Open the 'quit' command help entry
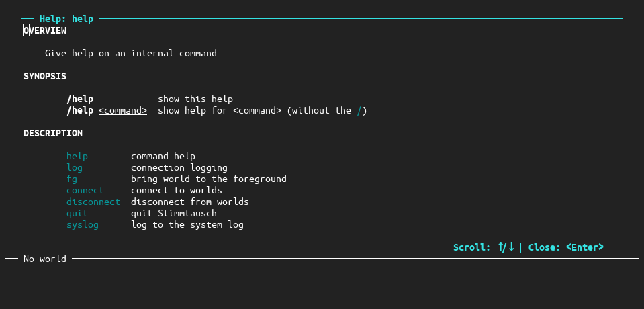This screenshot has height=309, width=644. pyautogui.click(x=77, y=213)
